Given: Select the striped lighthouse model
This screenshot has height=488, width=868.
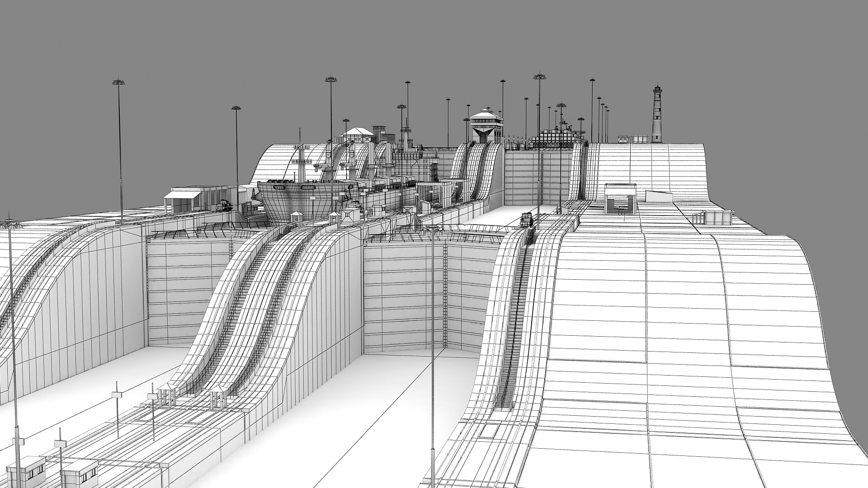Looking at the screenshot, I should click(x=656, y=114).
